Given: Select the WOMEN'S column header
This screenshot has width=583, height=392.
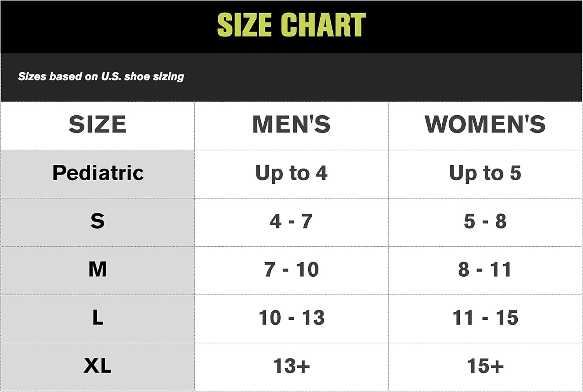Looking at the screenshot, I should point(485,124).
